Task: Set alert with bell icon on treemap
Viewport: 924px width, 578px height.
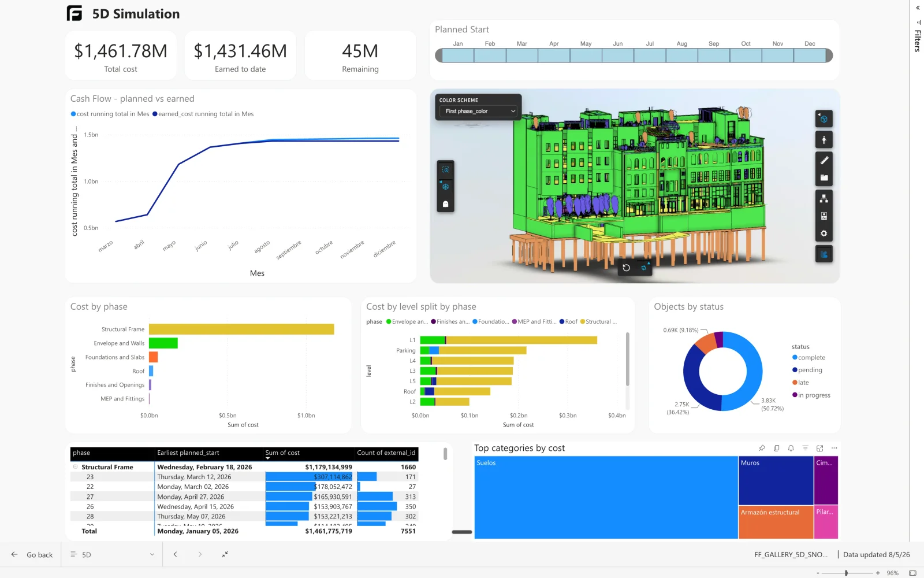Action: coord(791,448)
